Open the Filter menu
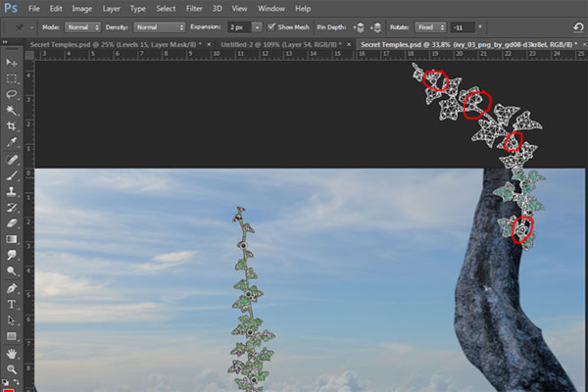This screenshot has height=392, width=588. [194, 8]
